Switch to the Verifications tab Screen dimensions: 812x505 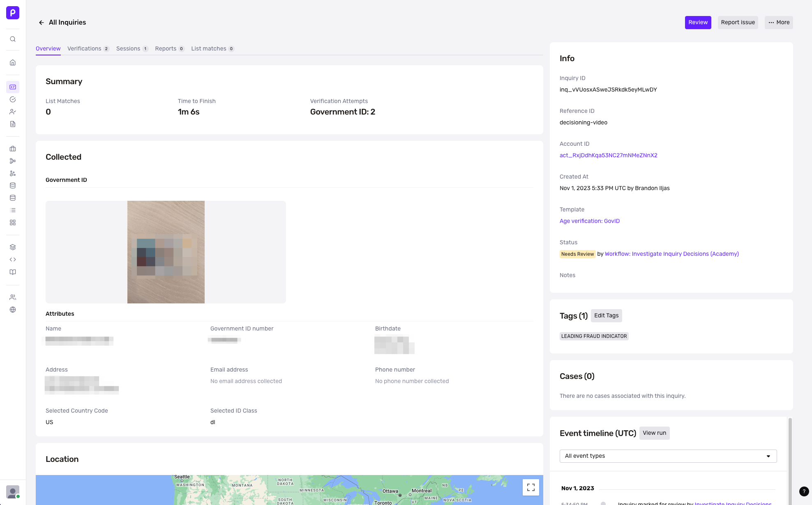tap(88, 48)
